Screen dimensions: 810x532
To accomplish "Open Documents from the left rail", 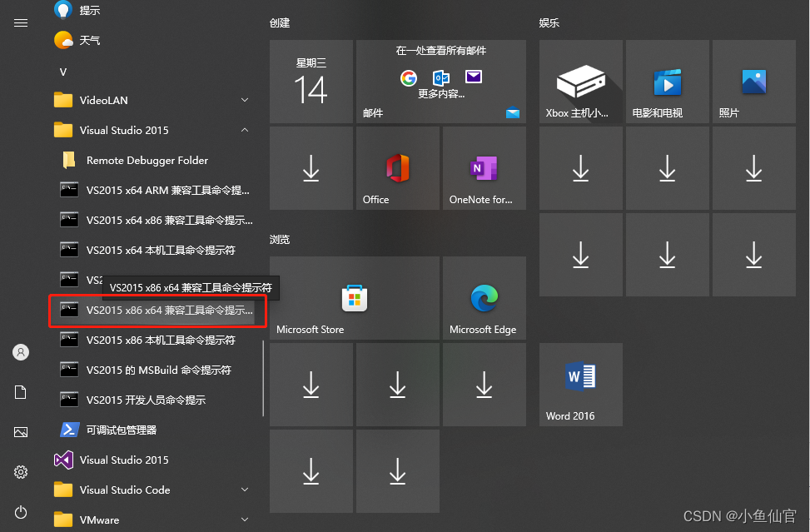I will click(21, 392).
